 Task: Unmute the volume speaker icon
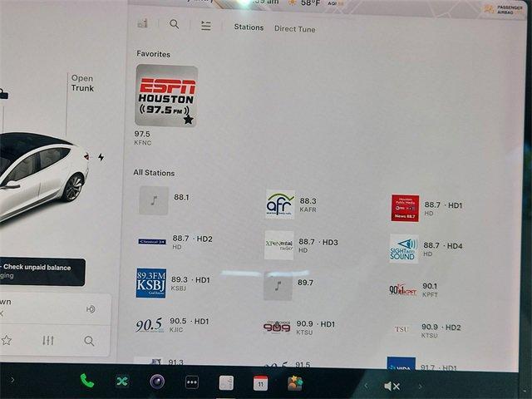[x=392, y=386]
